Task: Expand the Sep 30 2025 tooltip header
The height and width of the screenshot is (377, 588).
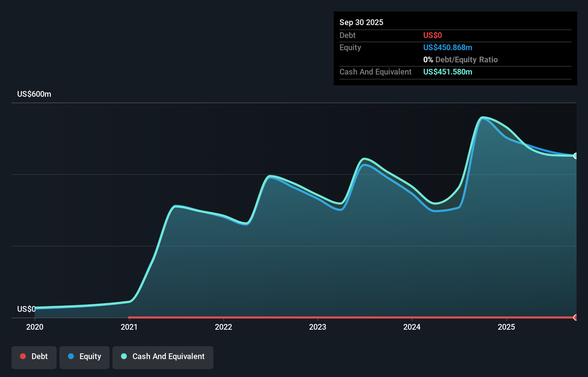Action: pos(361,22)
